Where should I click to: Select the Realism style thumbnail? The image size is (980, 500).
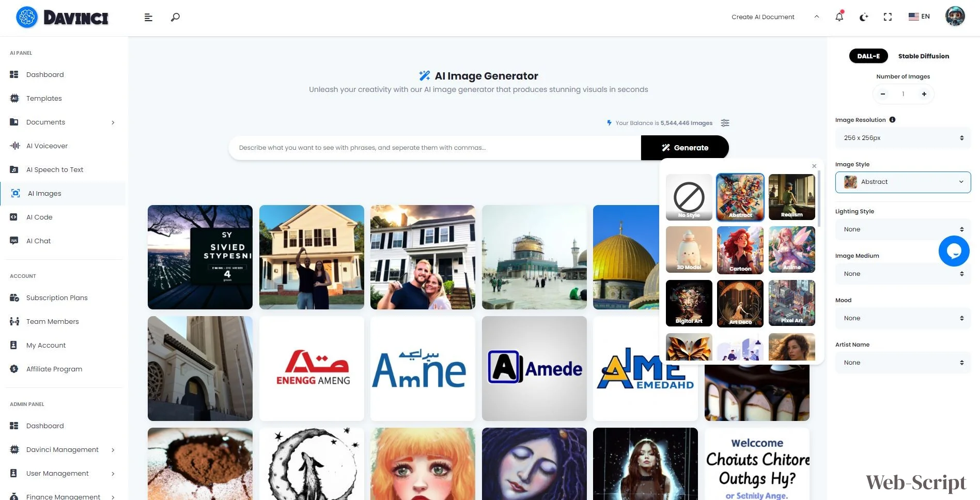792,197
